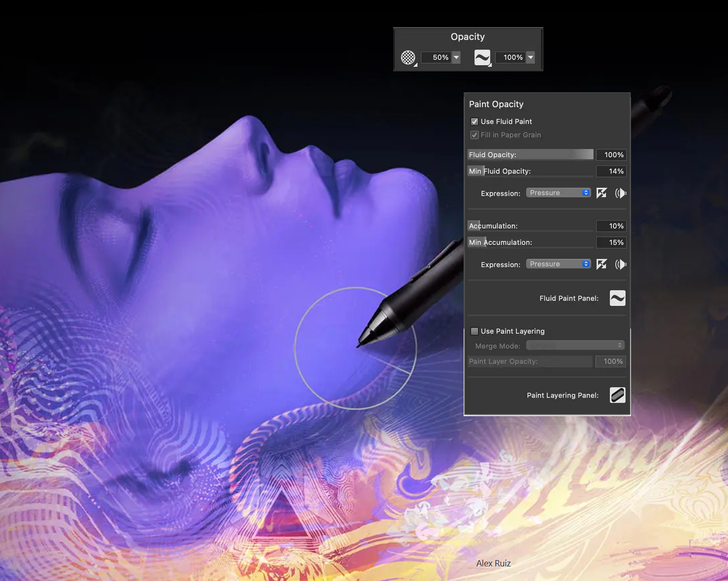Open the 50% opacity dropdown arrow
This screenshot has height=581, width=728.
pos(456,57)
